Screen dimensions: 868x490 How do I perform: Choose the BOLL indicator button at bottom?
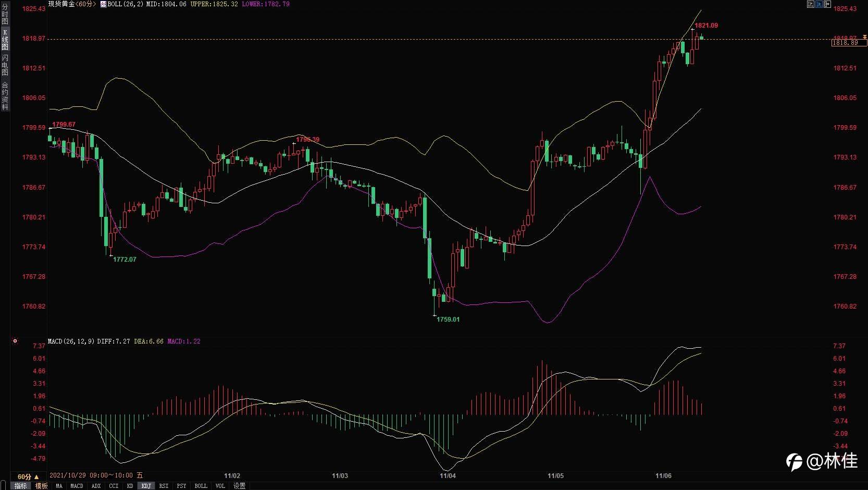coord(201,486)
